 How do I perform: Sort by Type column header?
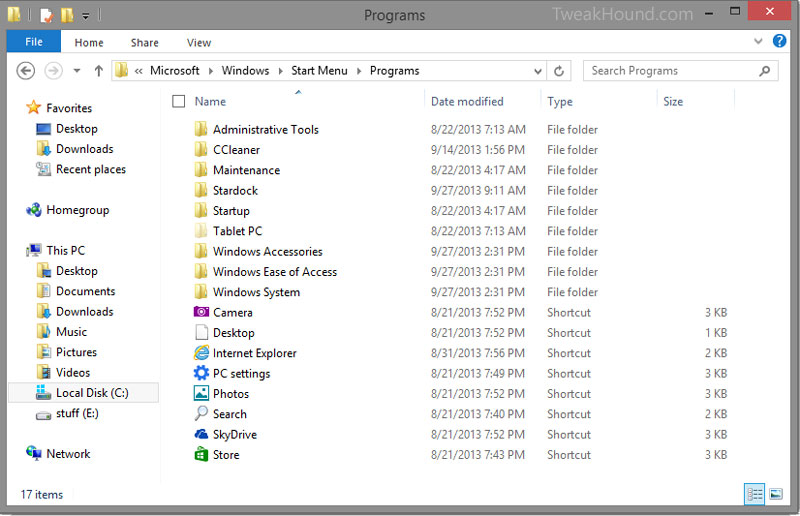(560, 102)
